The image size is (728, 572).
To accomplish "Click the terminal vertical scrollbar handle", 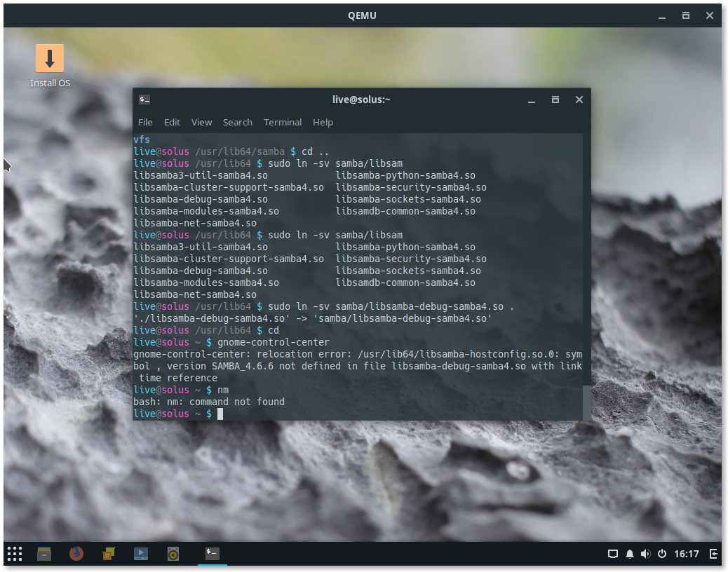I will (587, 402).
